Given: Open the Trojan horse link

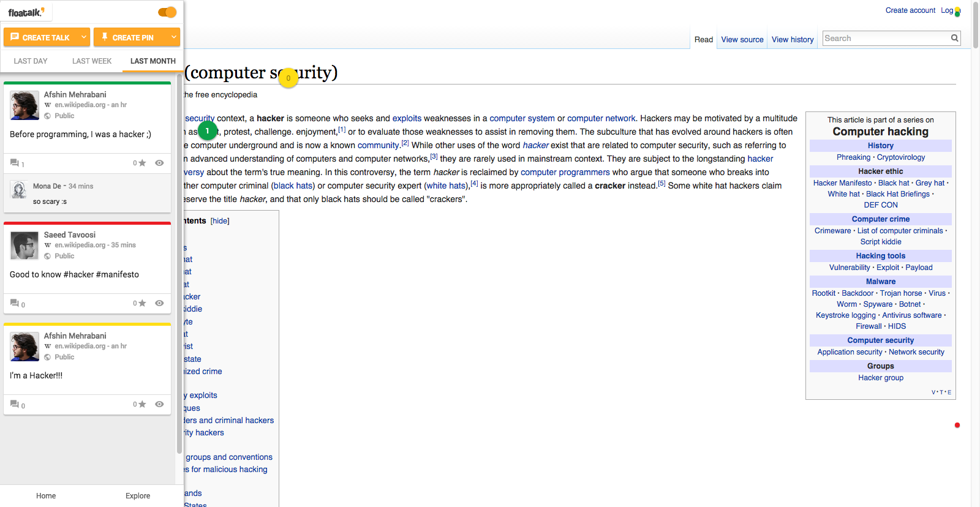Looking at the screenshot, I should tap(901, 293).
